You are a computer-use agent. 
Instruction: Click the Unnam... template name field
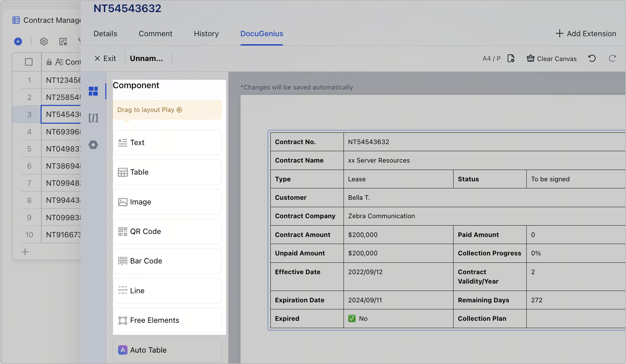click(147, 58)
